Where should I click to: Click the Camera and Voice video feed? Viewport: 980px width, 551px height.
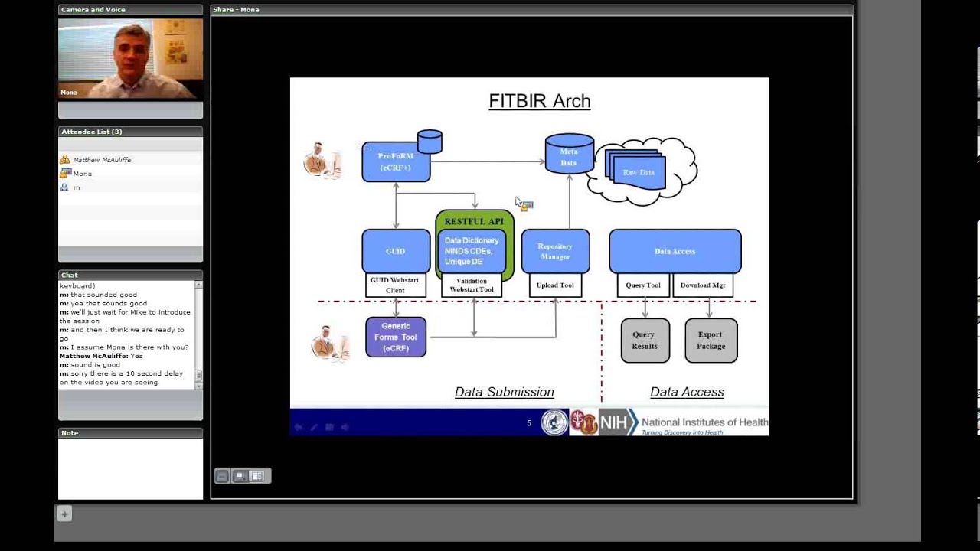click(x=131, y=59)
